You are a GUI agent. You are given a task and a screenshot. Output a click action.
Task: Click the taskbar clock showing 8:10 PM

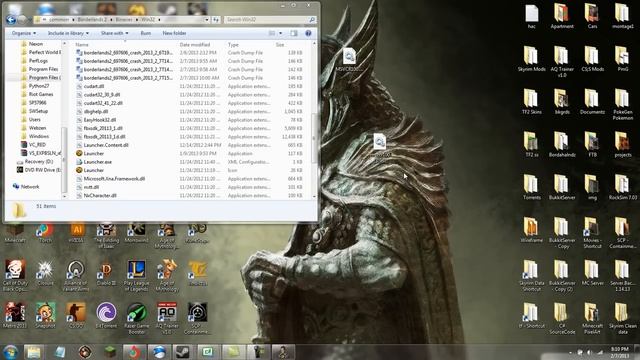[620, 353]
